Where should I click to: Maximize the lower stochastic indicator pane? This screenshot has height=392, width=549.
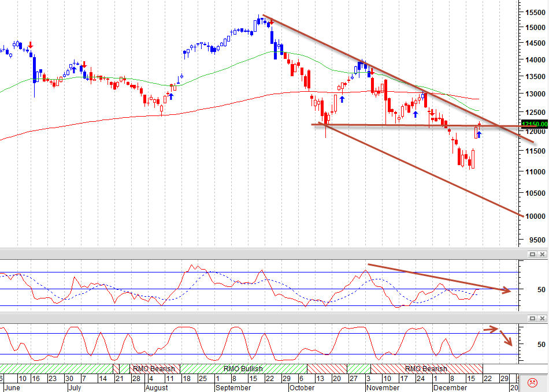point(532,318)
